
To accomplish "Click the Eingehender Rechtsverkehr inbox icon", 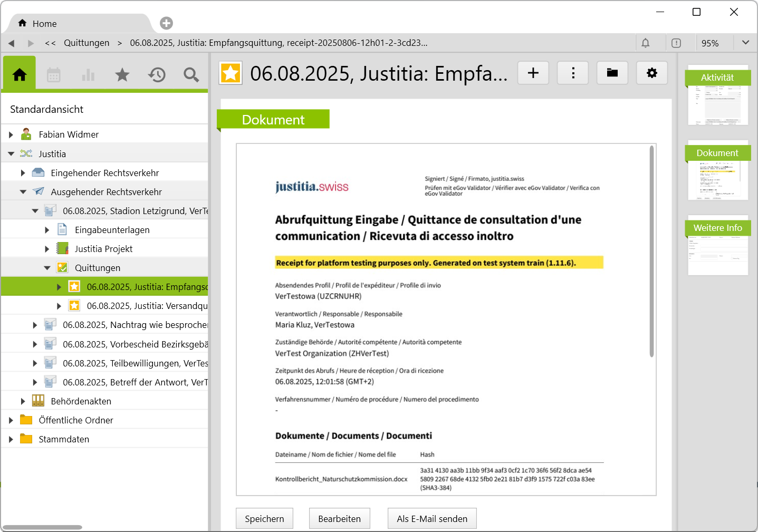I will coord(38,172).
